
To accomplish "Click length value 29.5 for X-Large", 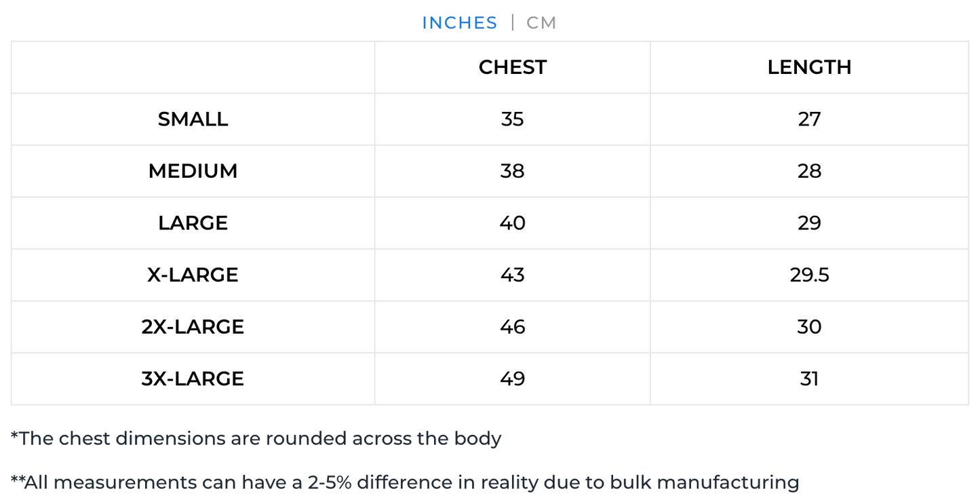I will point(809,275).
